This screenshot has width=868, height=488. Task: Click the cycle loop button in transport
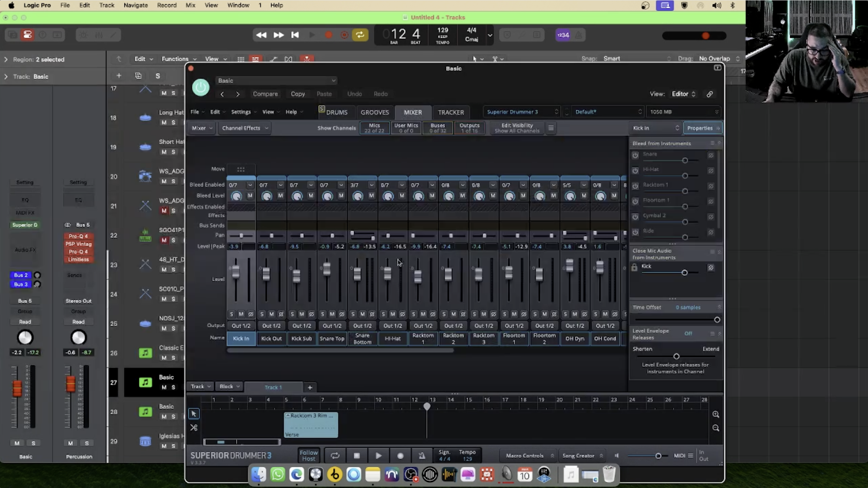(360, 35)
